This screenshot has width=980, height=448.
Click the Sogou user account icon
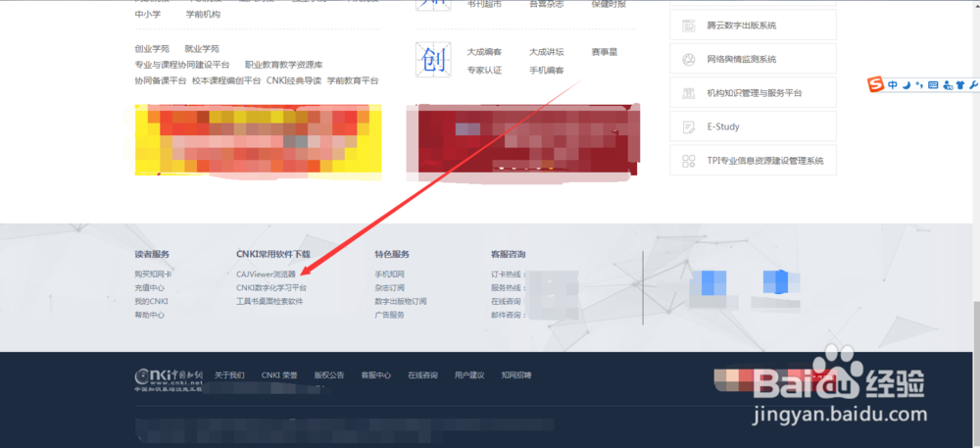click(x=948, y=85)
